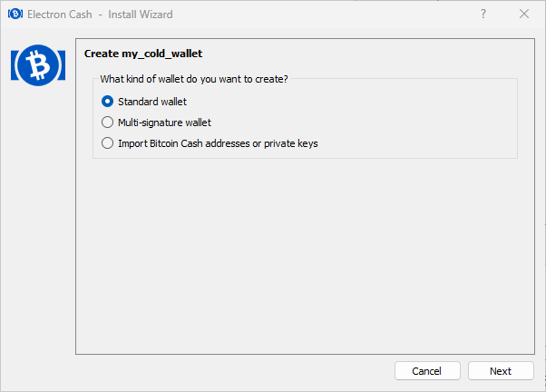Select the Standard wallet radio button
Viewport: 546px width, 392px height.
point(107,102)
